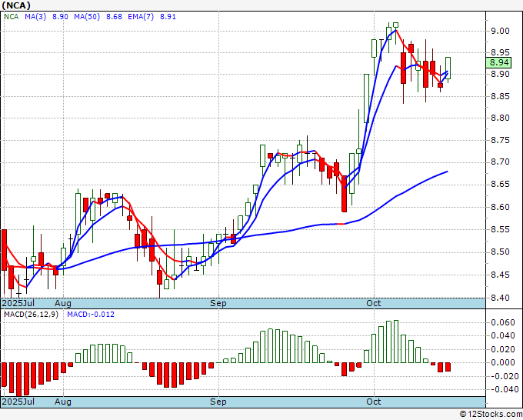This screenshot has width=523, height=420.
Task: Click the MACD:-0.012 value readout
Action: (91, 315)
